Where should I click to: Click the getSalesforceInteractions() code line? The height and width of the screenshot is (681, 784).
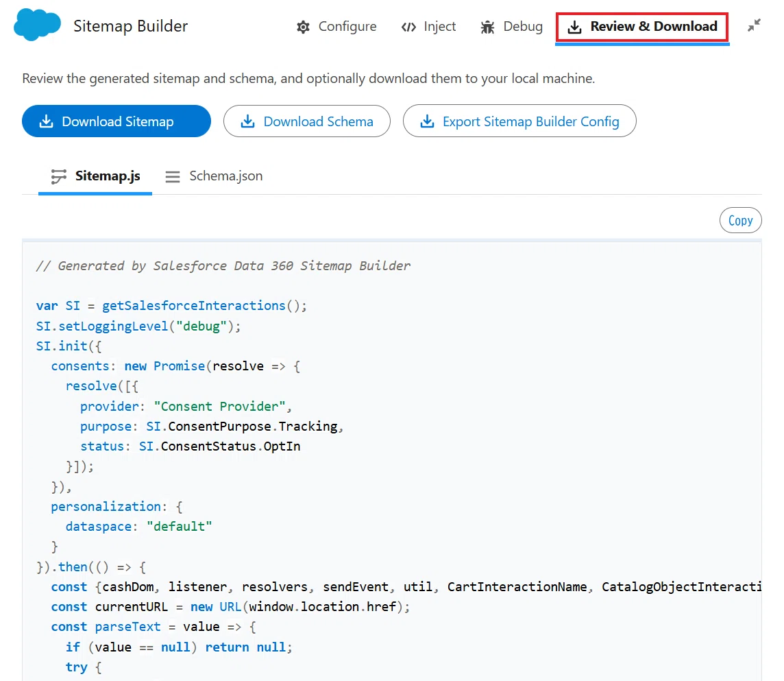(x=171, y=306)
